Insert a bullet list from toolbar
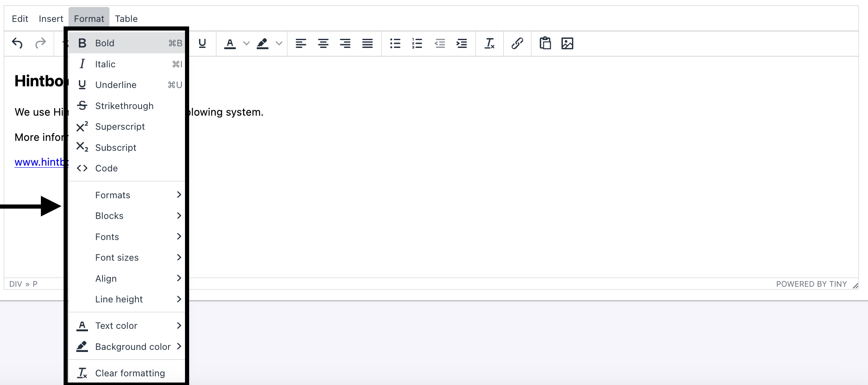This screenshot has width=868, height=385. 395,43
